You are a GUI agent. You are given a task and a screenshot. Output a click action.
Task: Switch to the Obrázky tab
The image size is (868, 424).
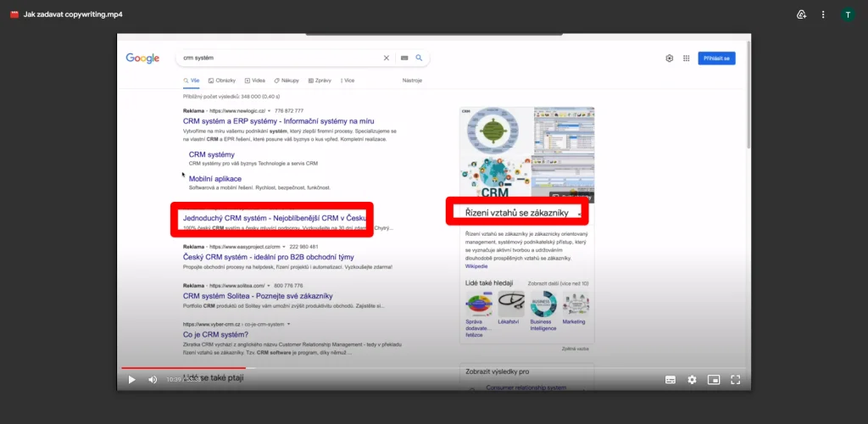point(221,81)
